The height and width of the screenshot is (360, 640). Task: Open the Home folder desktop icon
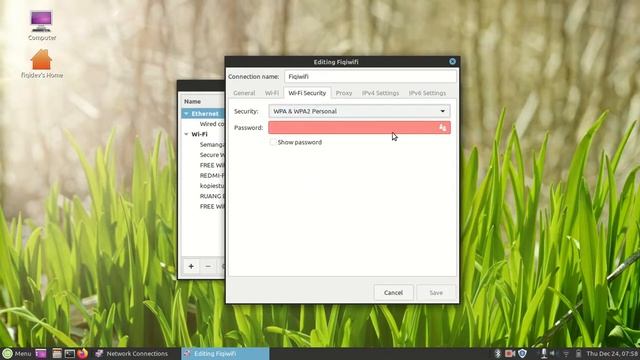42,64
